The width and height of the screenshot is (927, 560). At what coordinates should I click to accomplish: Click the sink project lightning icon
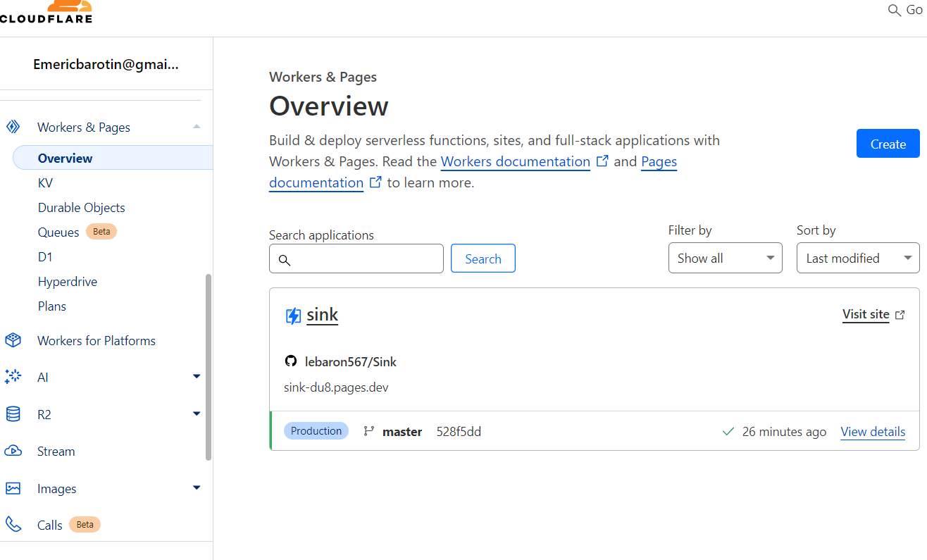pos(293,316)
